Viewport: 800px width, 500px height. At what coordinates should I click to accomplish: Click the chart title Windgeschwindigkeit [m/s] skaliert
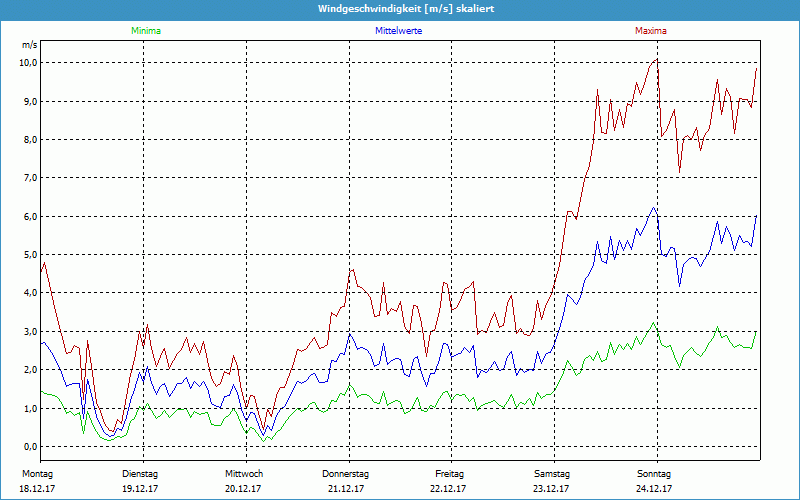(406, 9)
